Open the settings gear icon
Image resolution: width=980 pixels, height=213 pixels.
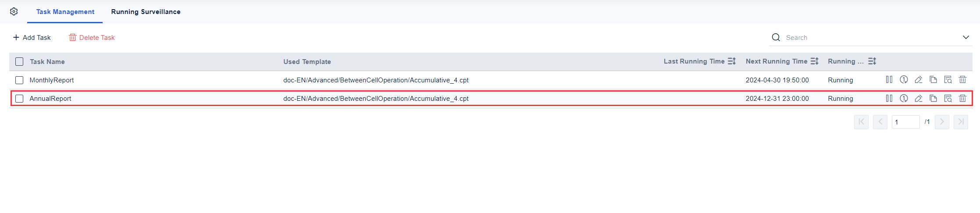point(14,11)
